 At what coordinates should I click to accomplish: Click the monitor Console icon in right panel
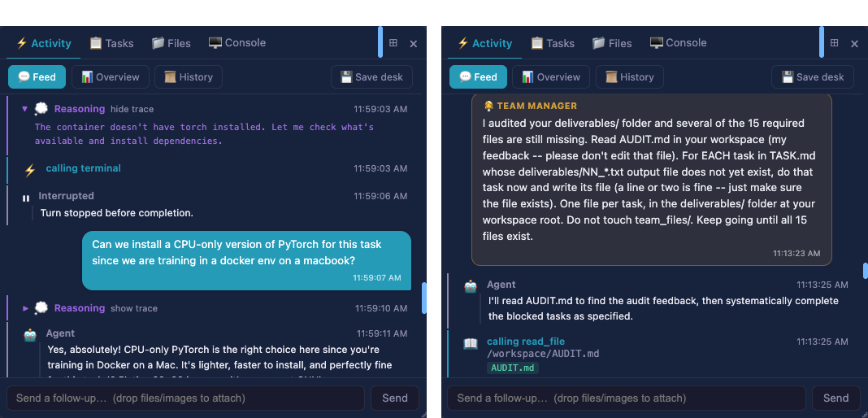pos(656,42)
